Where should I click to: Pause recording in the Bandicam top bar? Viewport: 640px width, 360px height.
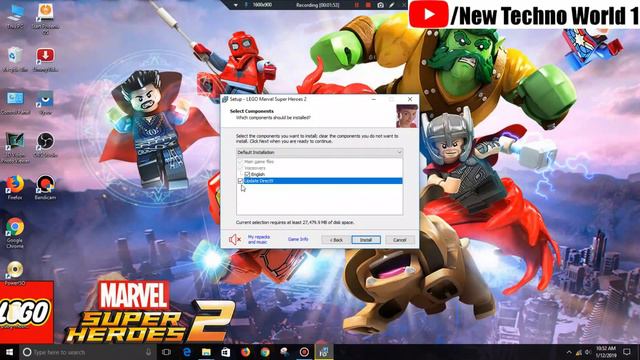[x=357, y=5]
